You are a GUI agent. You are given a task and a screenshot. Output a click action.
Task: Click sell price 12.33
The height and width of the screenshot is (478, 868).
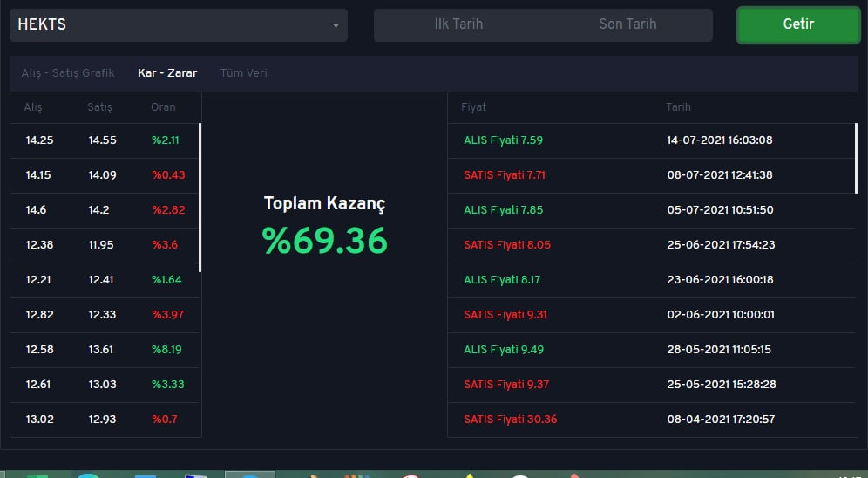(103, 315)
